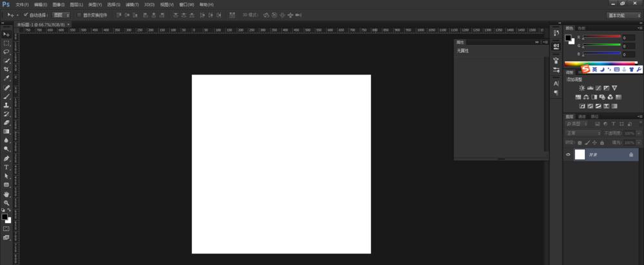Swap foreground and background colors
644x265 pixels.
(x=9, y=210)
